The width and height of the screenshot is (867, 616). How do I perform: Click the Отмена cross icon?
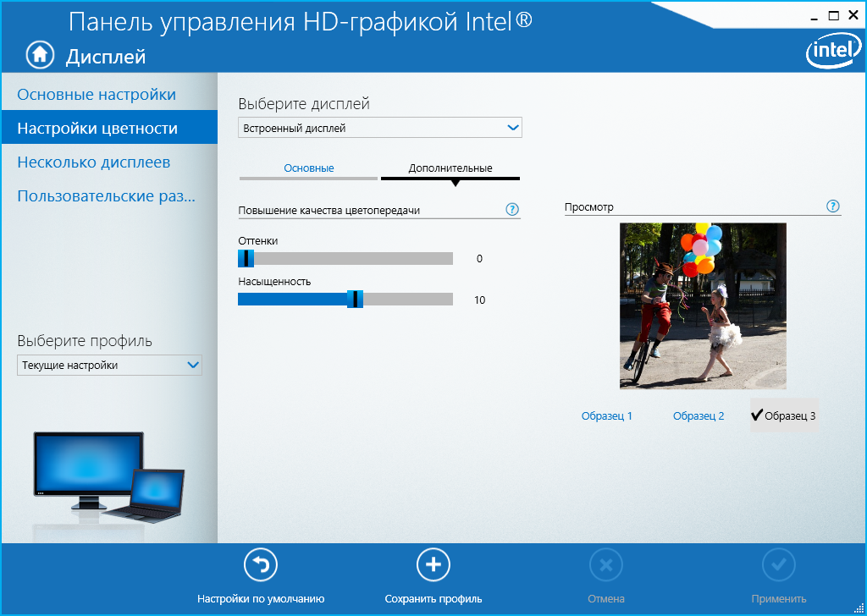(x=606, y=564)
